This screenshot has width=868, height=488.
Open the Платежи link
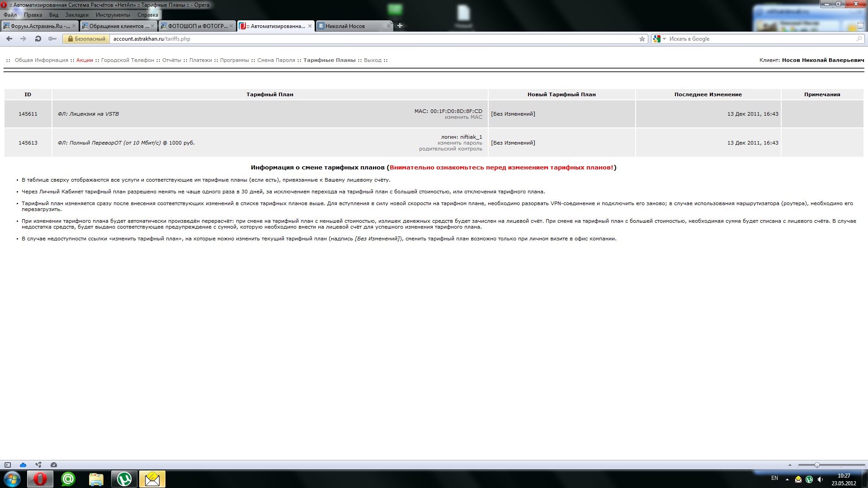point(201,60)
